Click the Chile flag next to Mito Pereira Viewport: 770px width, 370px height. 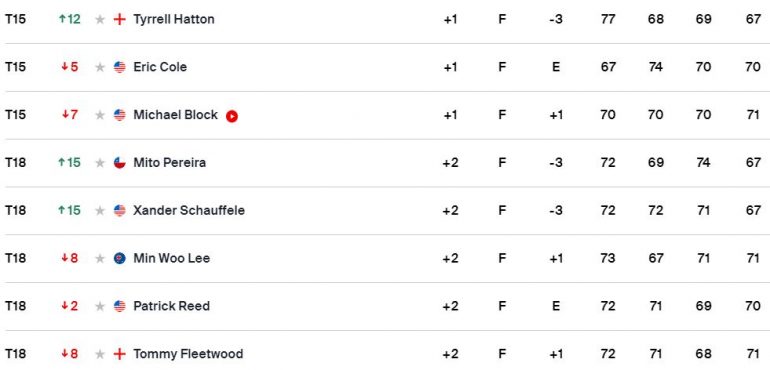point(119,163)
